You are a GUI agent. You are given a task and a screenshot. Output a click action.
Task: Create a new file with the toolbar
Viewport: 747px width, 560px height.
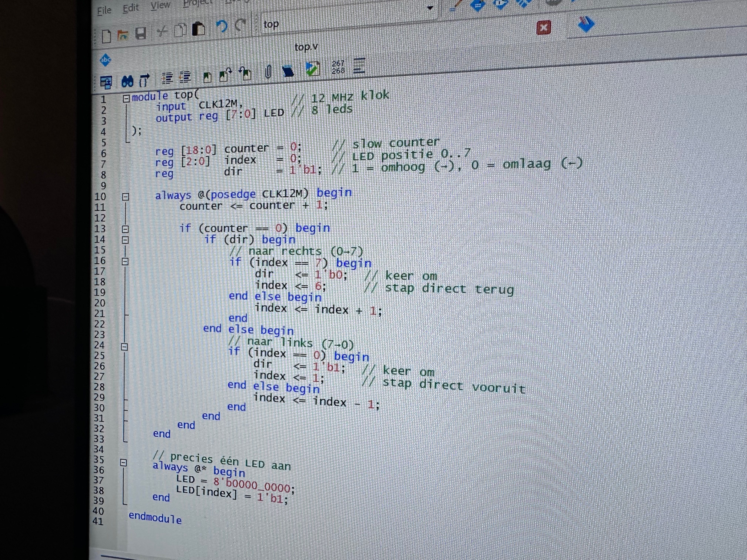(106, 36)
